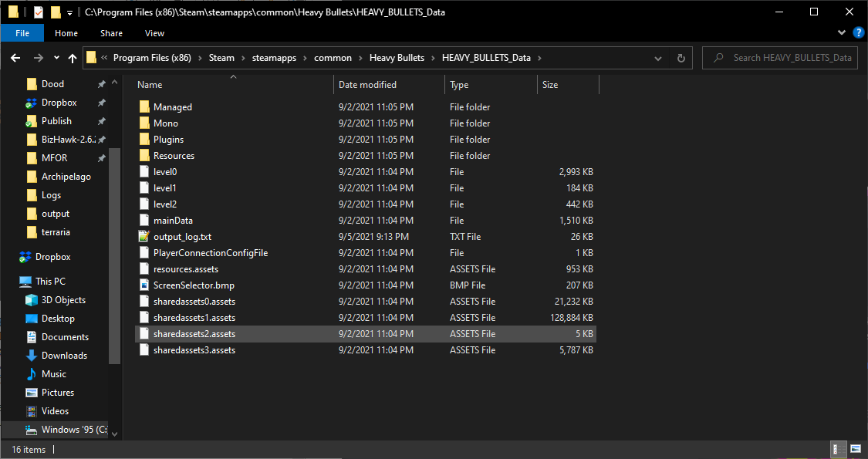The height and width of the screenshot is (459, 868).
Task: Sort files by the Size column header
Action: pyautogui.click(x=568, y=84)
